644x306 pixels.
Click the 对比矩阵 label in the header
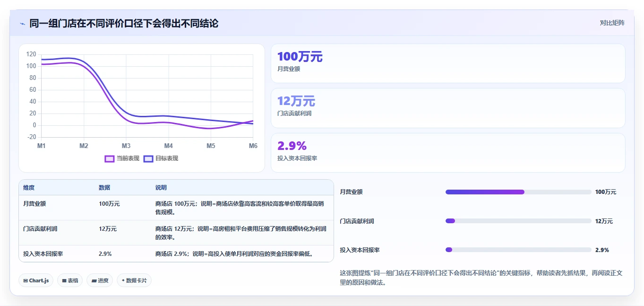point(612,23)
